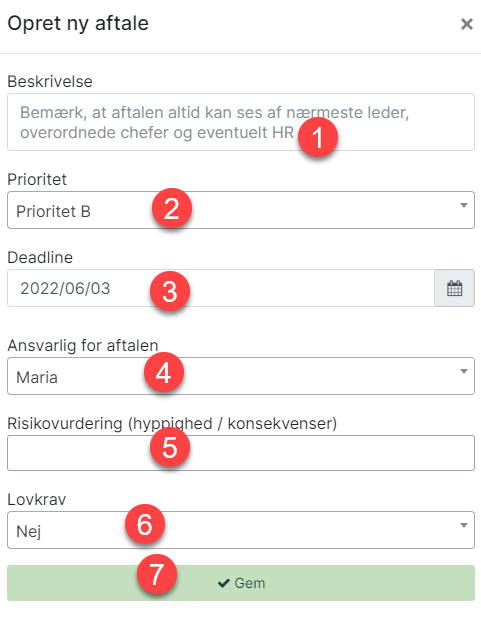Viewport: 481px width, 619px height.
Task: Click the red number 2 marker
Action: (x=172, y=208)
